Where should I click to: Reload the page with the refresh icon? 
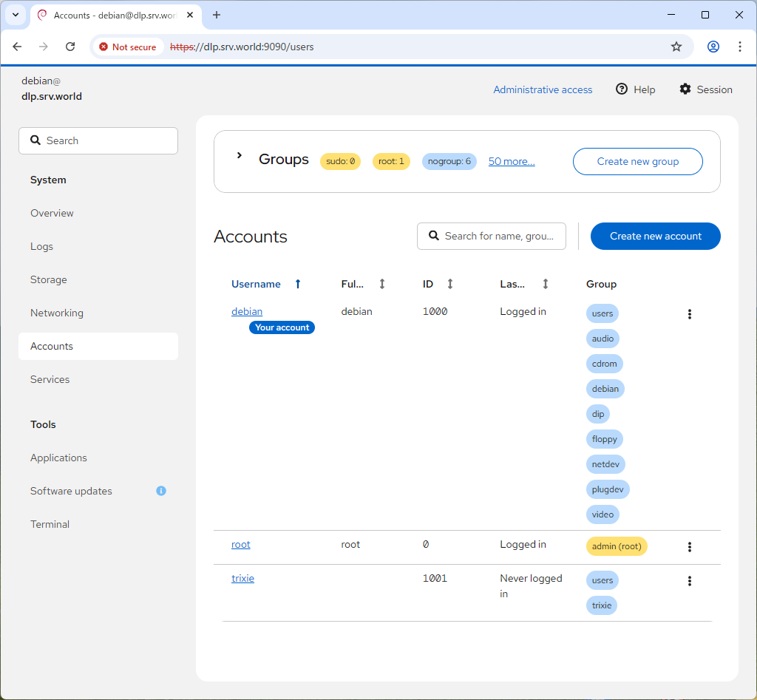point(70,47)
